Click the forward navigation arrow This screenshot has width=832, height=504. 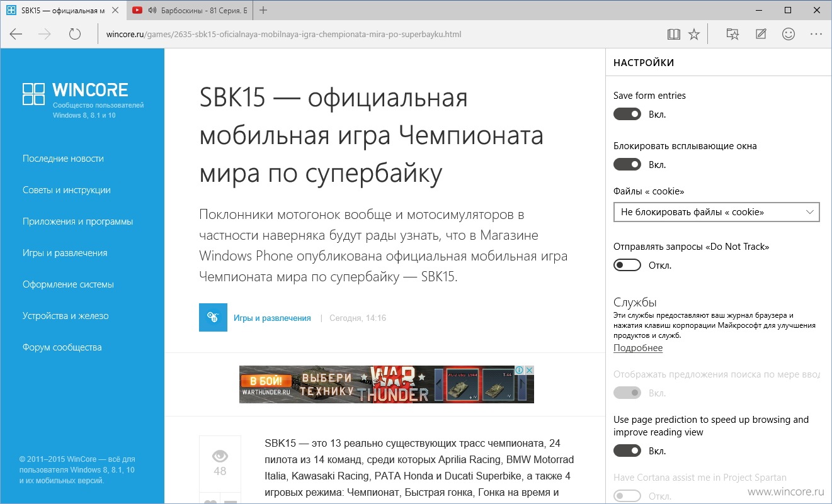point(45,34)
